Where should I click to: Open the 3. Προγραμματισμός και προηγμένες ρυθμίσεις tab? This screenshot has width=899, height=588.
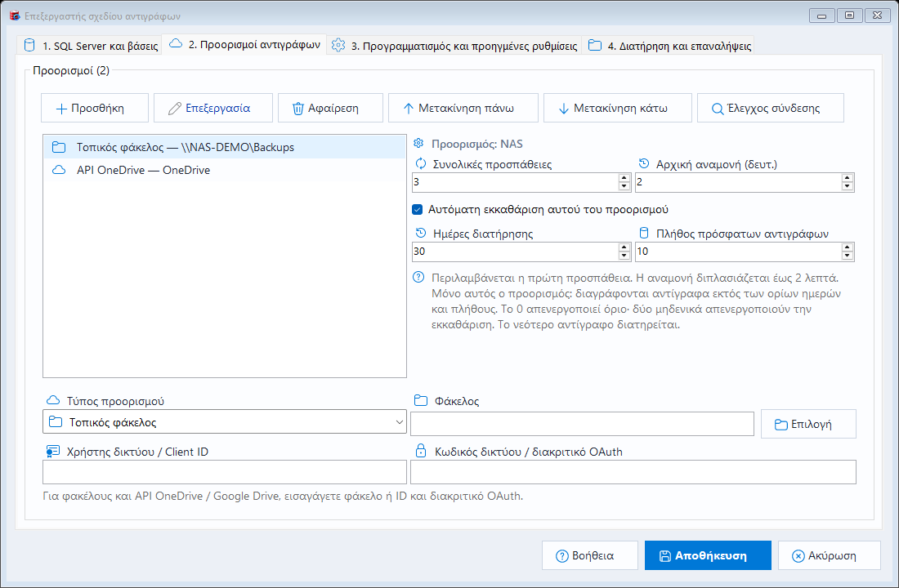click(x=454, y=45)
